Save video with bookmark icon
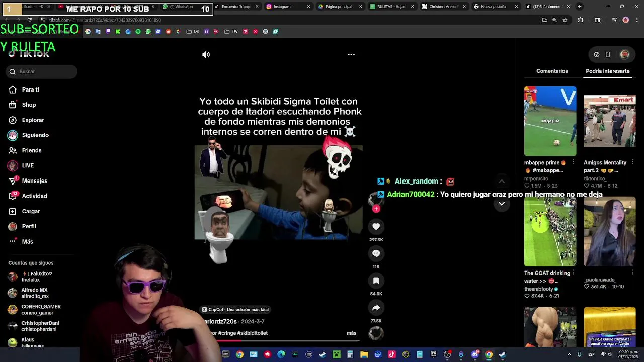This screenshot has width=644, height=362. click(x=376, y=281)
